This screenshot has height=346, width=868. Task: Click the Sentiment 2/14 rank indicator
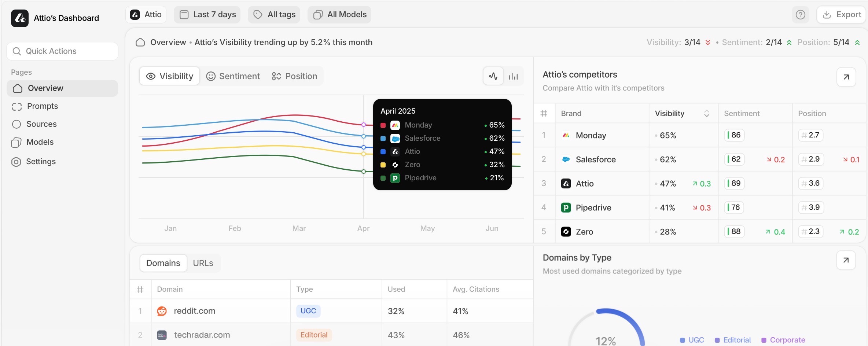(x=757, y=43)
